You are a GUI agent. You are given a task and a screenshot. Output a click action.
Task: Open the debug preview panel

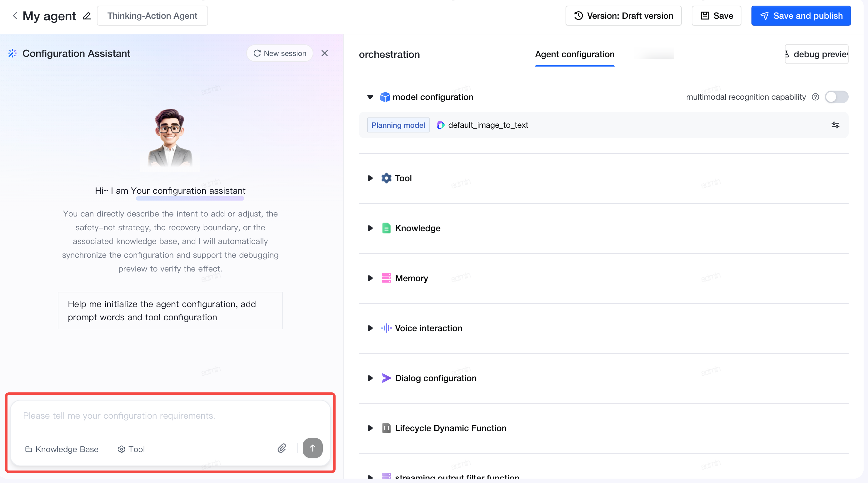click(x=816, y=54)
